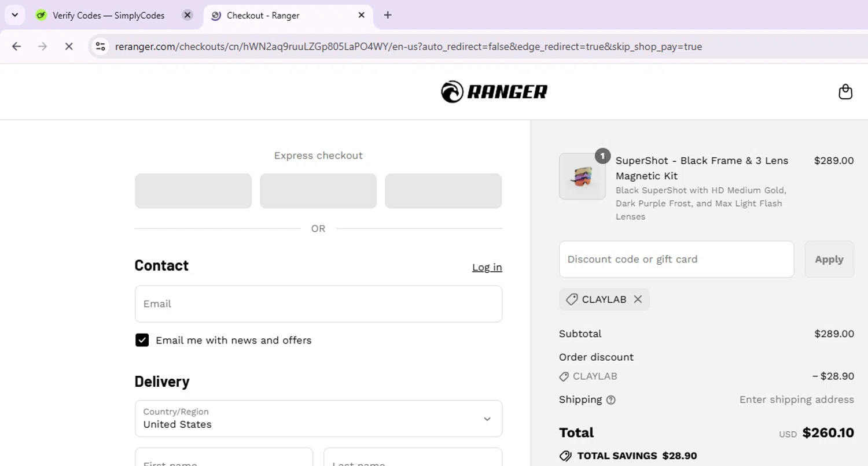Click the third express checkout button
Viewport: 868px width, 466px height.
[x=443, y=191]
